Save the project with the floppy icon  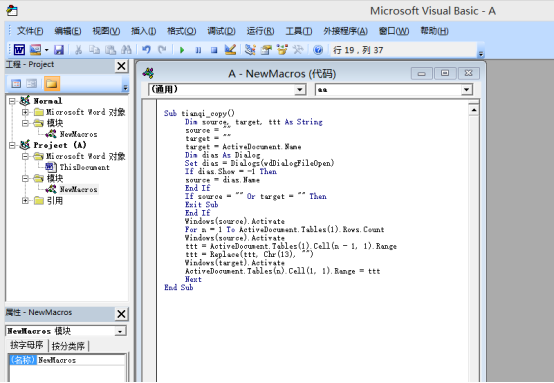(x=59, y=50)
